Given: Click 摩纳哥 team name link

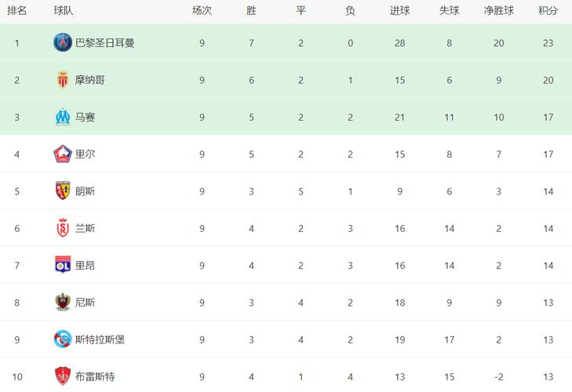Looking at the screenshot, I should [x=89, y=80].
